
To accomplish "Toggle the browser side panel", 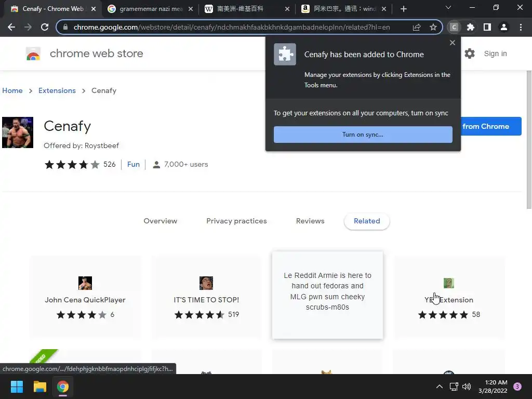I will pyautogui.click(x=487, y=27).
